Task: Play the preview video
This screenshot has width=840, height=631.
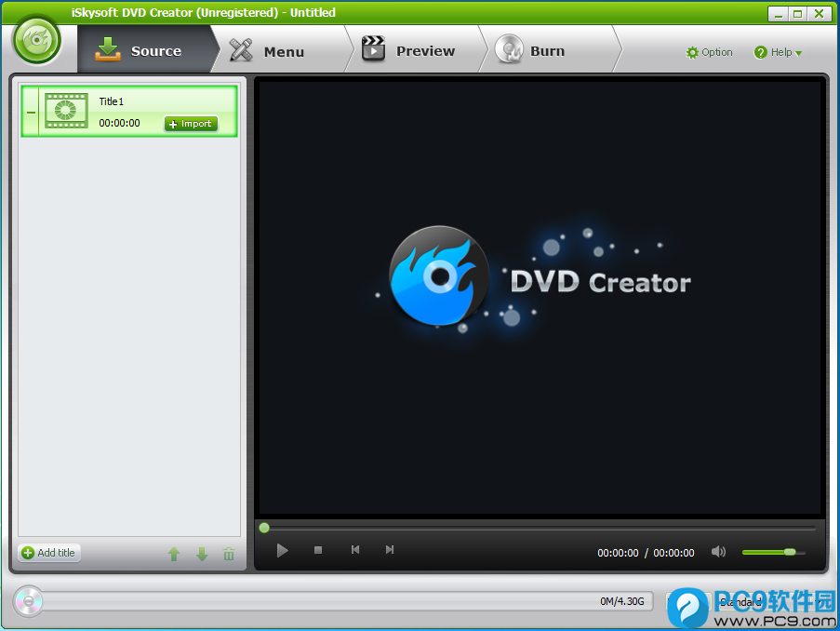Action: tap(282, 550)
